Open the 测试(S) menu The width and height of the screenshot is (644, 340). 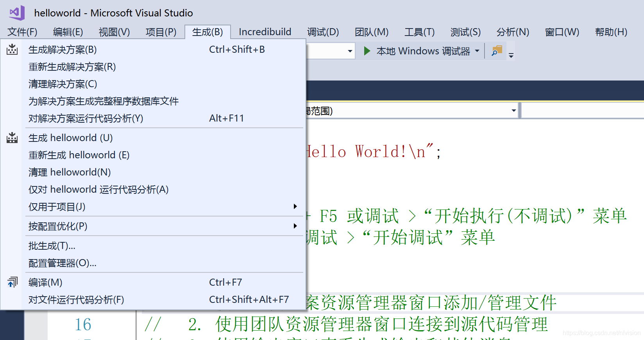pos(465,32)
